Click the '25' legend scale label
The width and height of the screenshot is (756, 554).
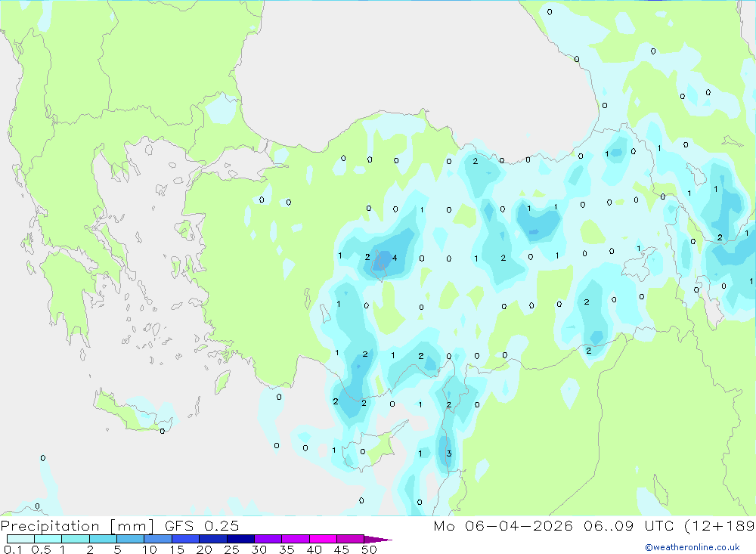coord(232,549)
